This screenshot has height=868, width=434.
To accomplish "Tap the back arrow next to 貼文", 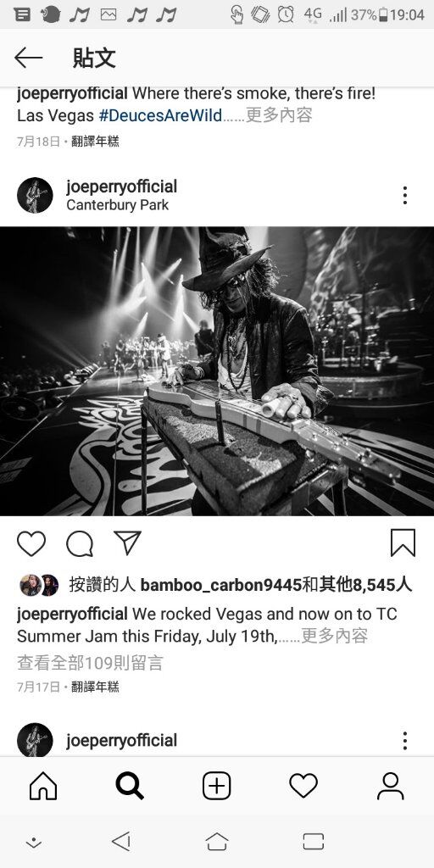I will pyautogui.click(x=28, y=58).
